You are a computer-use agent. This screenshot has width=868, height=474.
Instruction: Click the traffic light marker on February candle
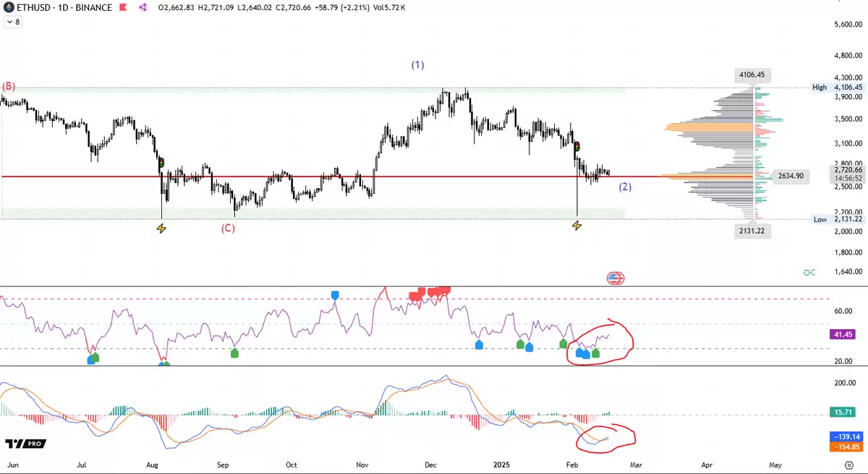point(576,147)
